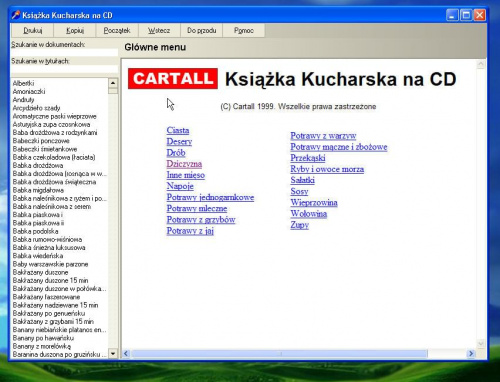The height and width of the screenshot is (382, 500).
Task: Open the Ryby i owoce morza link
Action: (x=327, y=169)
